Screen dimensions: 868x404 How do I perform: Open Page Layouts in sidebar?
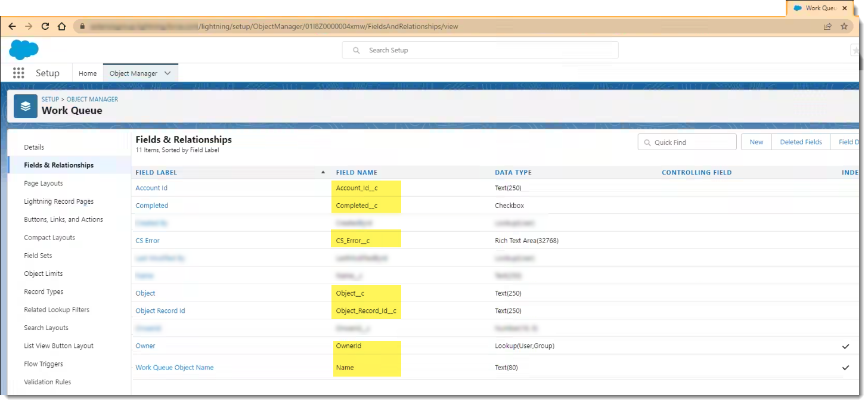click(x=44, y=184)
